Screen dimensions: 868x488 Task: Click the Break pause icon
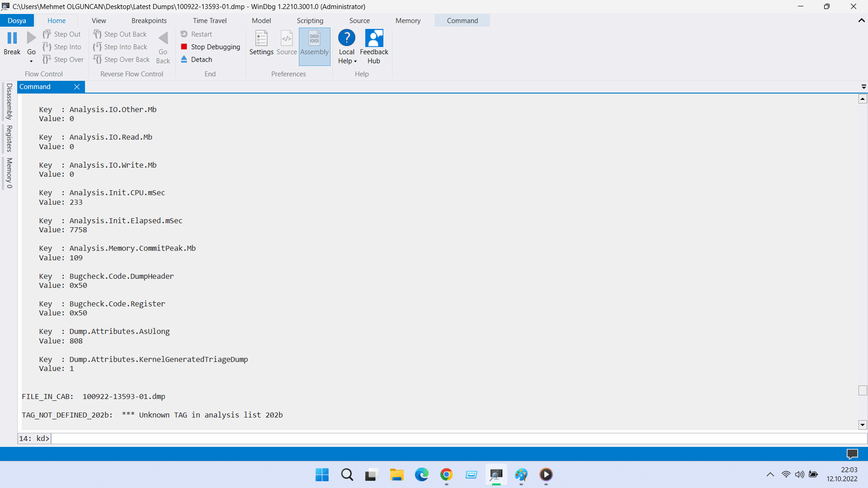12,38
